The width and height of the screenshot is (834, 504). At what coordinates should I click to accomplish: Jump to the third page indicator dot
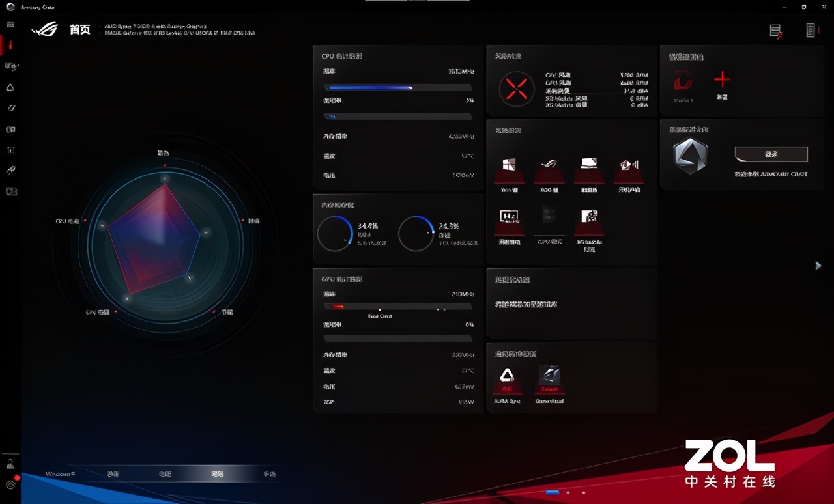[x=584, y=492]
